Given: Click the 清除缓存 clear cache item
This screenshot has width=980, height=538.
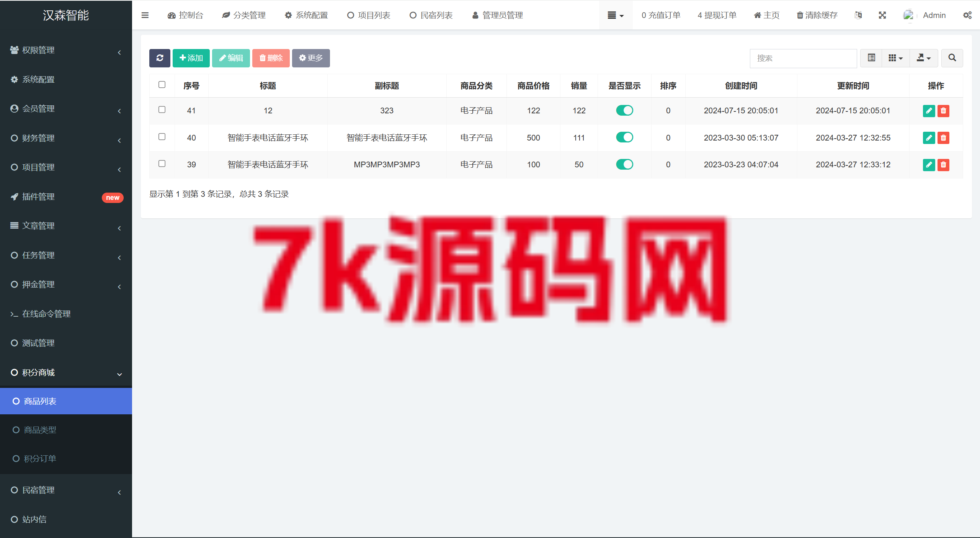Looking at the screenshot, I should pyautogui.click(x=817, y=15).
